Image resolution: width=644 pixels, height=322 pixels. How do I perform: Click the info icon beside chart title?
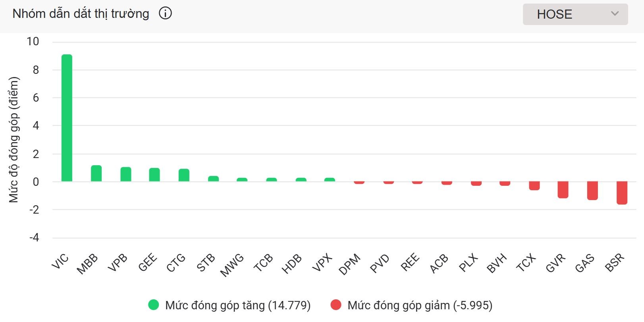coord(165,13)
